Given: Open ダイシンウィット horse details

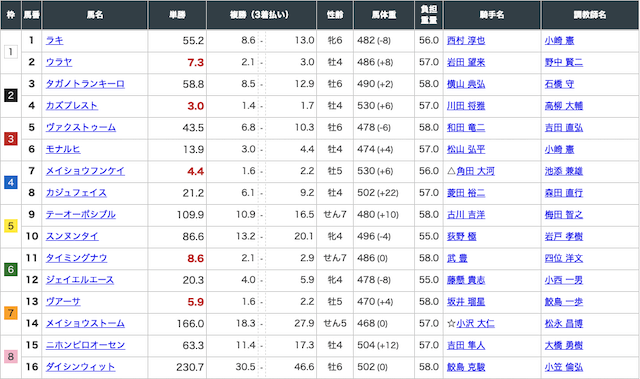Looking at the screenshot, I should pyautogui.click(x=80, y=367).
